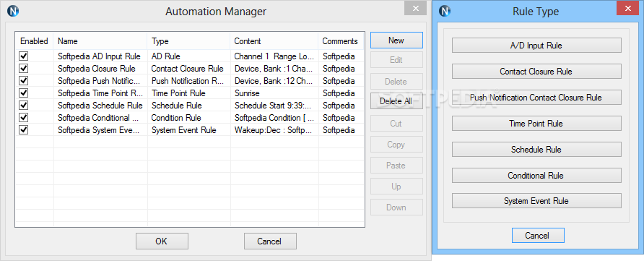Viewport: 644px width, 261px height.
Task: Toggle Softpedia System Event rule checkbox
Action: click(23, 130)
